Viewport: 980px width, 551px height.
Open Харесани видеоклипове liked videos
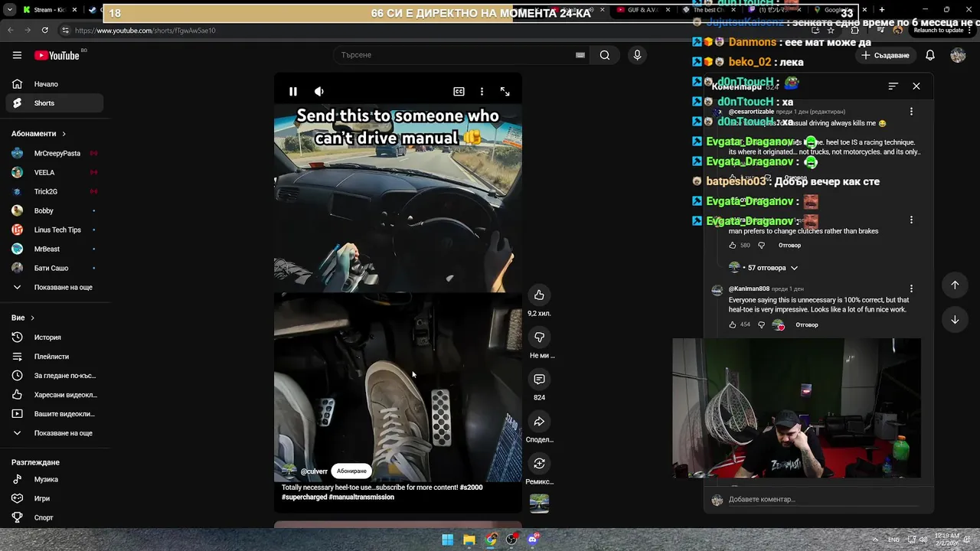coord(54,395)
